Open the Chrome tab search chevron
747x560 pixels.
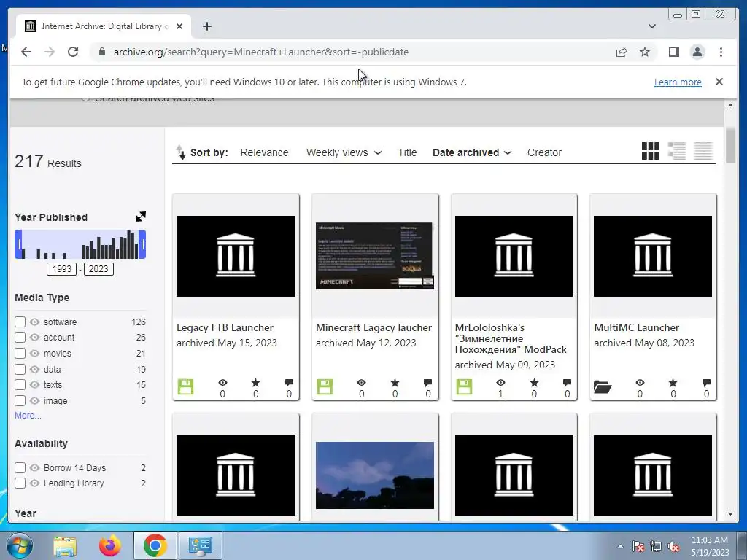tap(651, 26)
